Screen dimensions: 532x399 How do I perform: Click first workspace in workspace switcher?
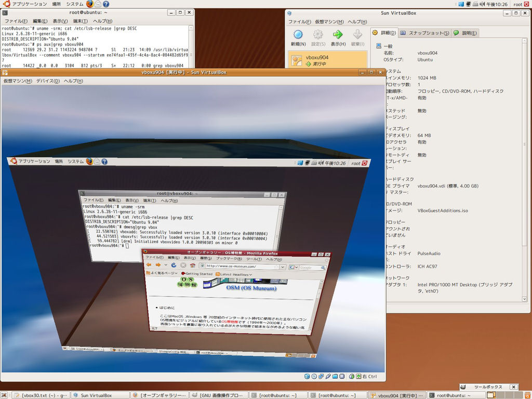click(491, 395)
